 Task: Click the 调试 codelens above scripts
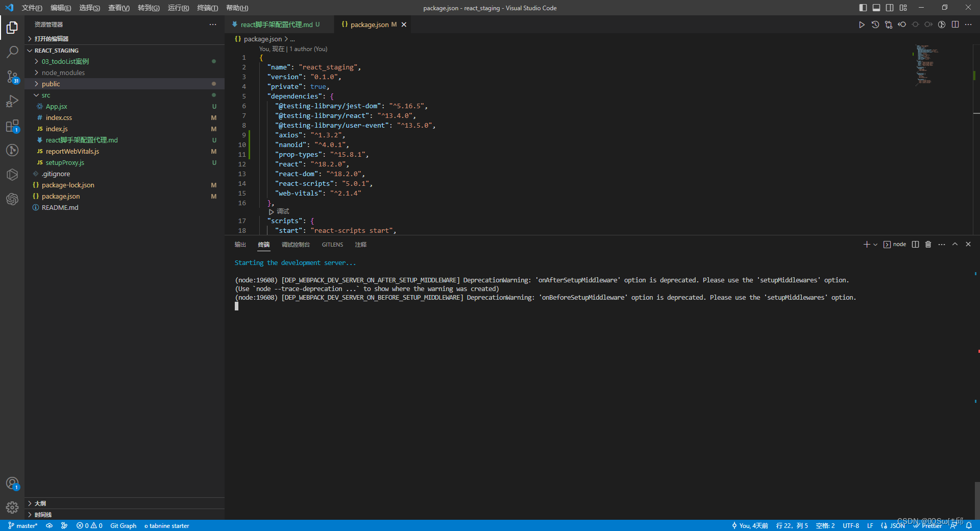pyautogui.click(x=282, y=211)
